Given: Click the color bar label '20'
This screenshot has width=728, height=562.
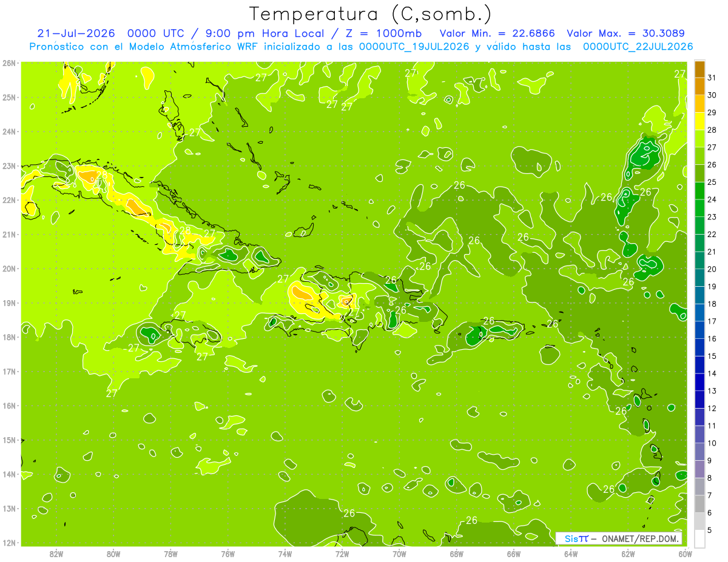Looking at the screenshot, I should (712, 269).
